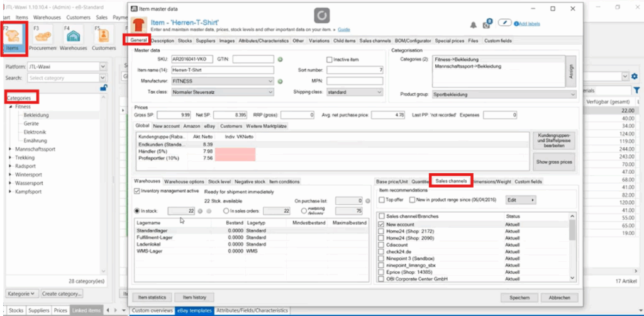The height and width of the screenshot is (316, 644).
Task: Toggle the Inactive item checkbox
Action: [329, 60]
